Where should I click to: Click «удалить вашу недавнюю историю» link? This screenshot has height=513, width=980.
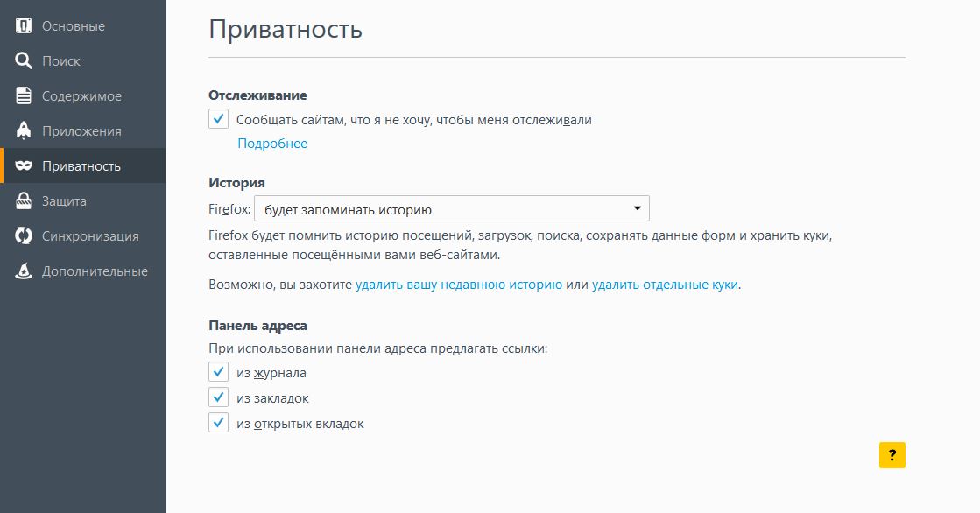pos(459,285)
